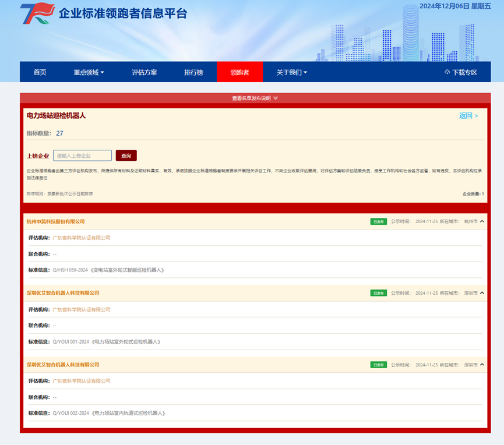Click the platform logo in the header
504x445 pixels.
pos(37,13)
